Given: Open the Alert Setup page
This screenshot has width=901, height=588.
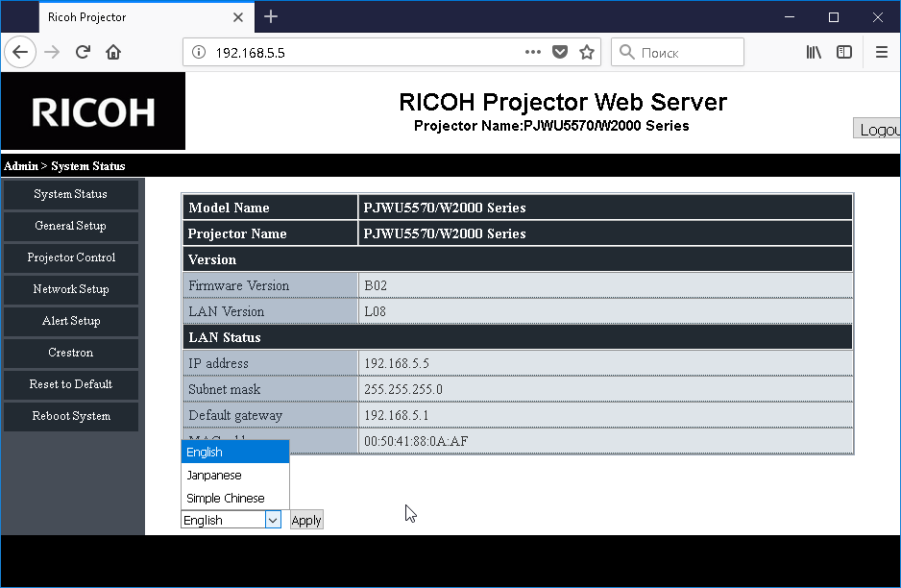Looking at the screenshot, I should coord(71,321).
